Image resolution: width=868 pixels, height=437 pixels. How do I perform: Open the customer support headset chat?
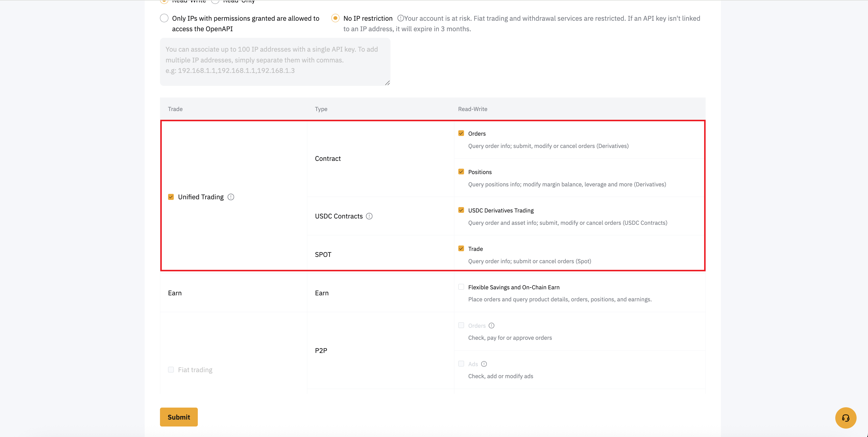click(x=845, y=418)
